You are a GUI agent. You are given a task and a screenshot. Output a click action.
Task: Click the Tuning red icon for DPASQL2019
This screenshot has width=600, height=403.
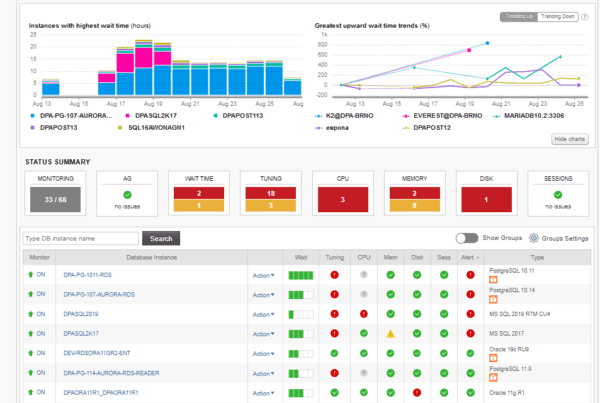point(334,314)
